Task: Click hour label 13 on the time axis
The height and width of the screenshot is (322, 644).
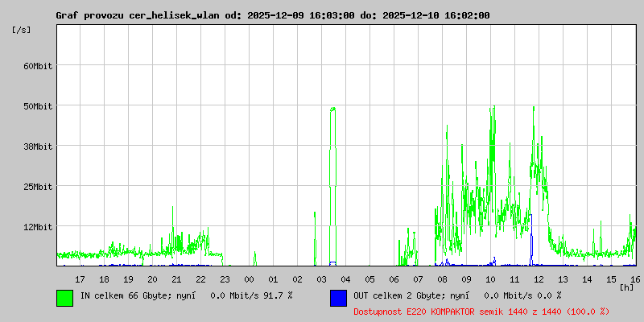Action: click(563, 279)
